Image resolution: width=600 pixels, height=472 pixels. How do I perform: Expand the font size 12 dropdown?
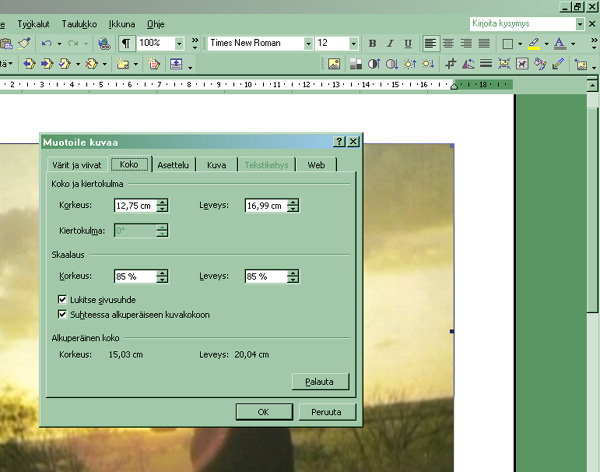point(354,44)
